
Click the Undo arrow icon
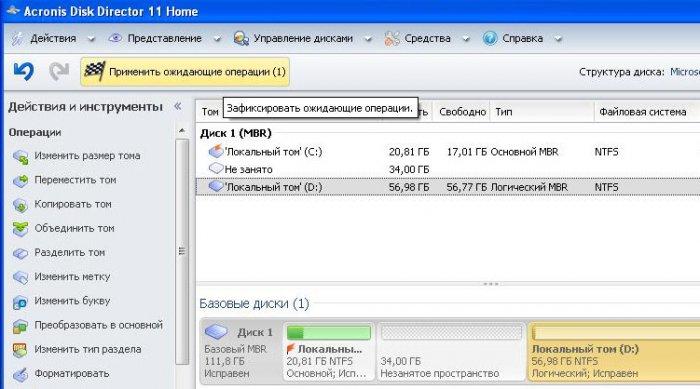coord(24,71)
